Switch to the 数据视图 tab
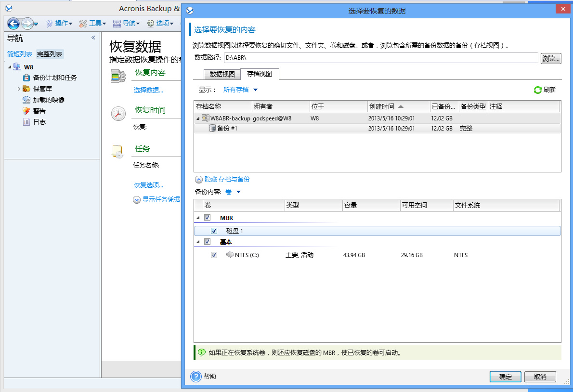 (222, 74)
